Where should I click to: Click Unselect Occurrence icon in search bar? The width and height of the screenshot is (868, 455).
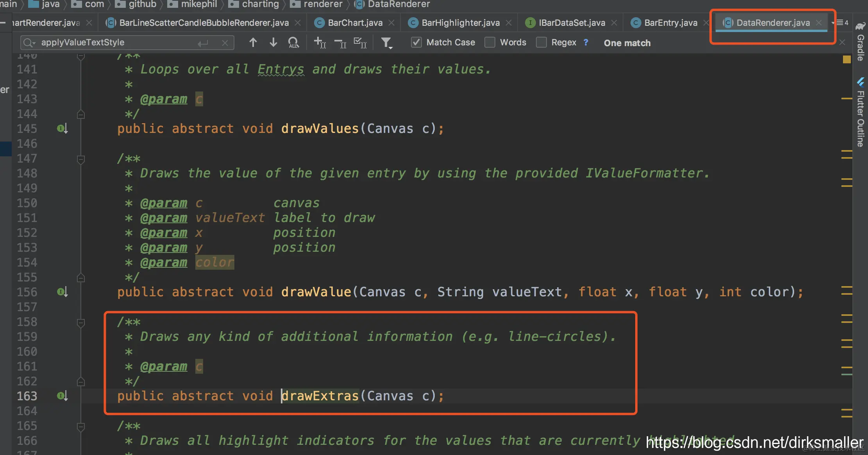340,42
